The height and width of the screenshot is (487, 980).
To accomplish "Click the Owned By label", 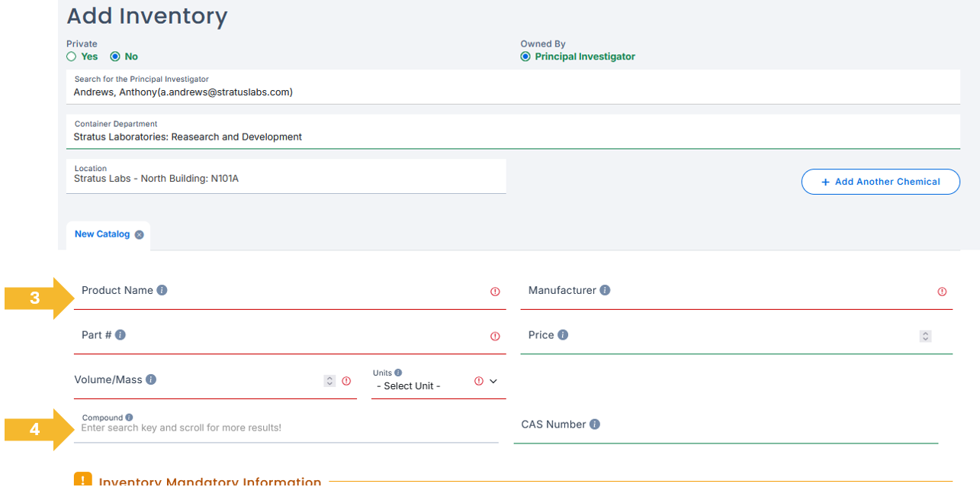I will pos(543,44).
